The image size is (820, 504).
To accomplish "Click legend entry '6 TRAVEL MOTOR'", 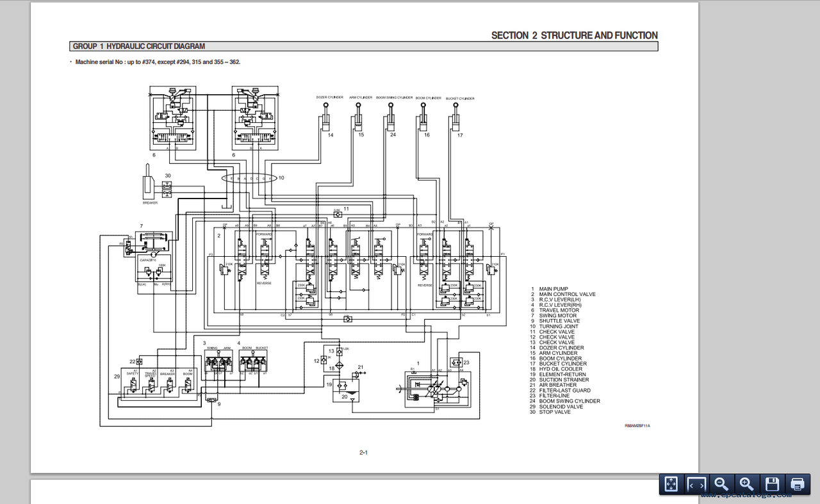I will pyautogui.click(x=555, y=311).
